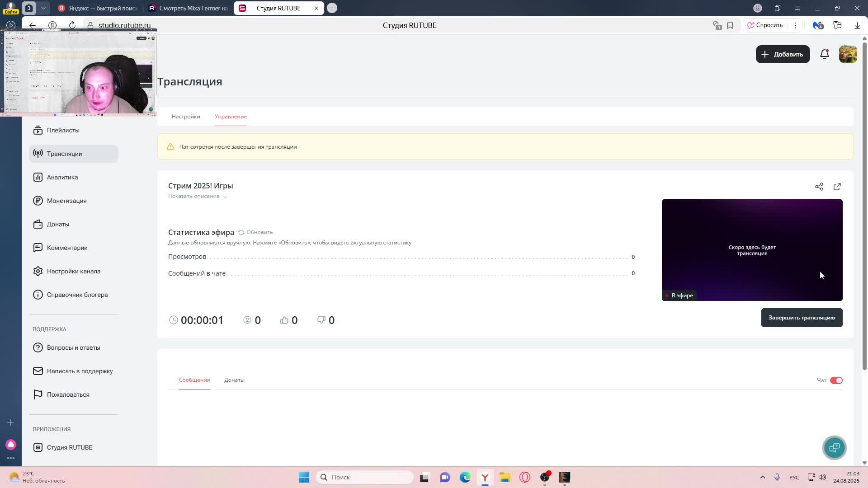Click the Добавить button
868x488 pixels.
click(x=783, y=54)
